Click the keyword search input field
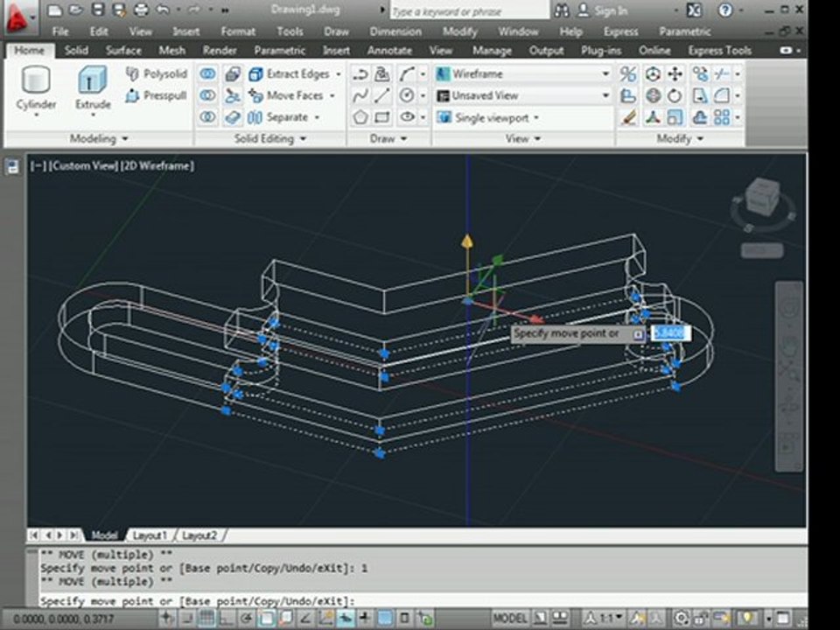Screen dimensions: 840x630 coord(469,10)
